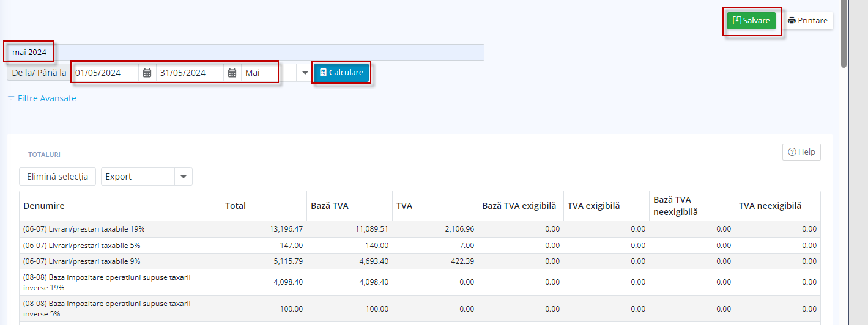Image resolution: width=868 pixels, height=325 pixels.
Task: Edit the mai 2024 name field
Action: coord(245,53)
